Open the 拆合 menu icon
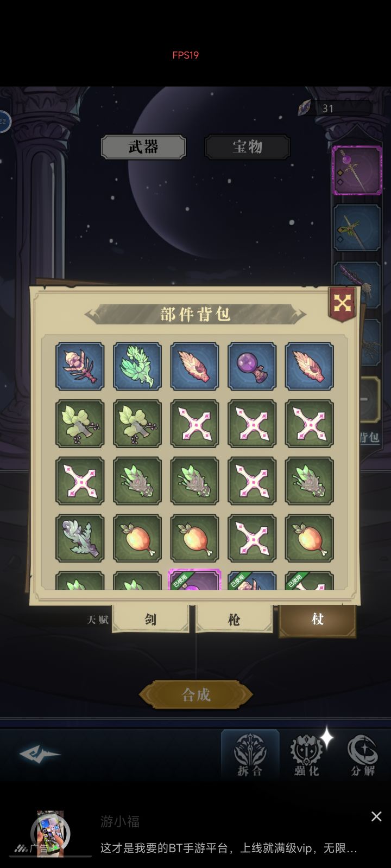391x868 pixels. pos(250,754)
